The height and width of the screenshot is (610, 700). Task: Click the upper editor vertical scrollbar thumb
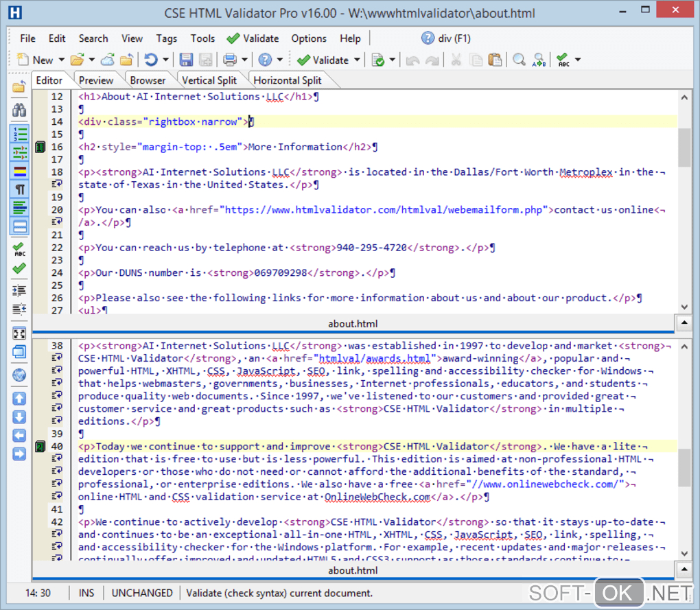(x=684, y=147)
